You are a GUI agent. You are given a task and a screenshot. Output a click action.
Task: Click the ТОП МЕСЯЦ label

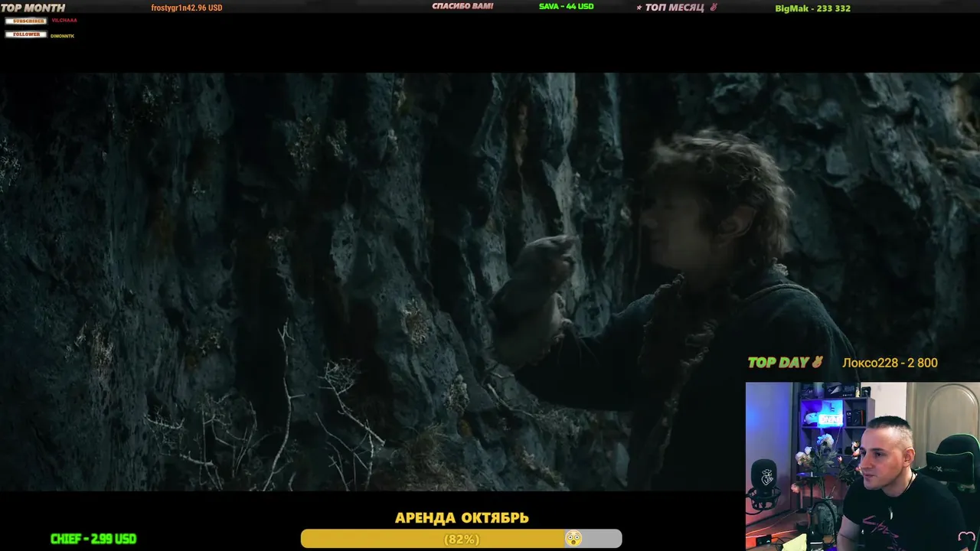[674, 8]
